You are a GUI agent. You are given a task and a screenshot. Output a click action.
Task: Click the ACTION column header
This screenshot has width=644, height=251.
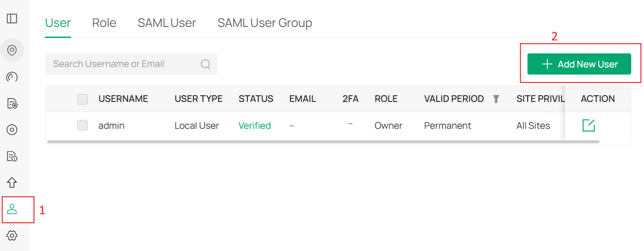click(598, 99)
